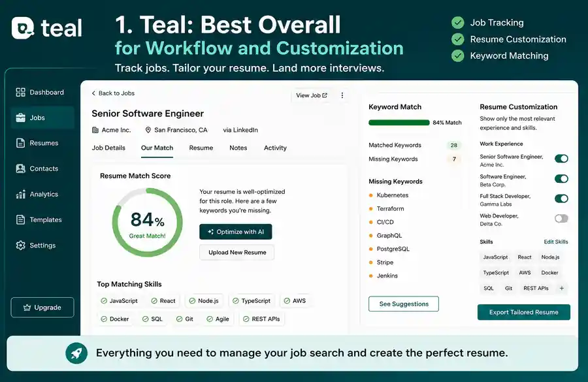Click the 84% circular resume match gauge
This screenshot has width=588, height=382.
(x=148, y=222)
